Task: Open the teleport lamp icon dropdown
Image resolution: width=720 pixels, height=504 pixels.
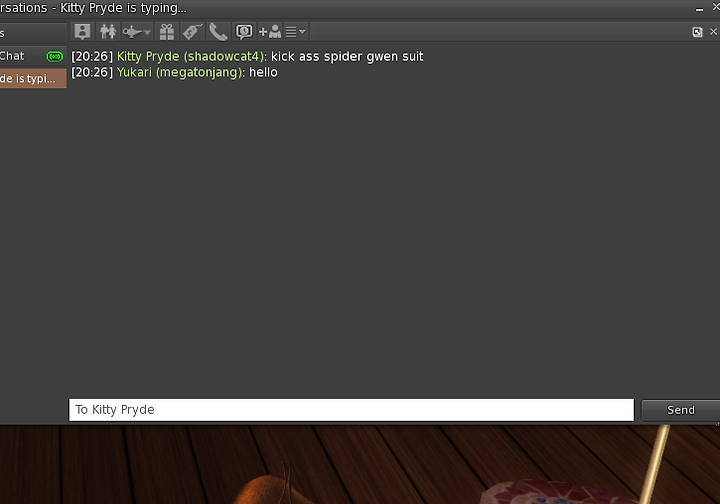Action: click(137, 32)
